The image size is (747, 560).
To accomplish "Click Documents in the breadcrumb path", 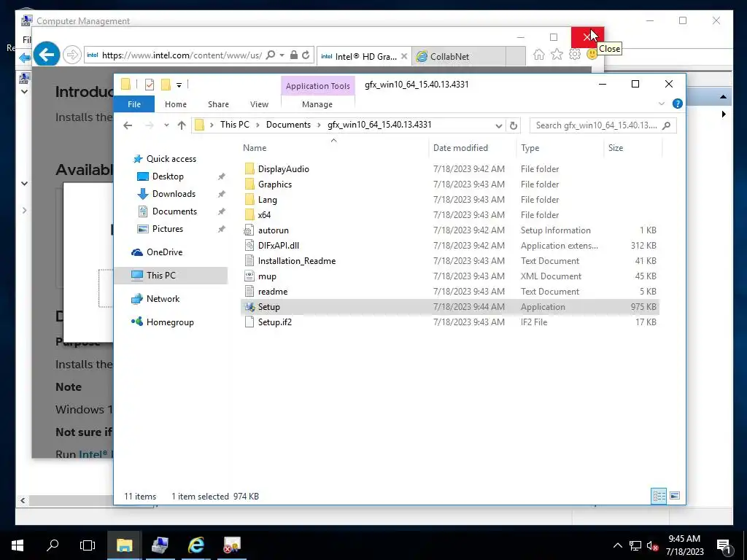I will click(288, 125).
